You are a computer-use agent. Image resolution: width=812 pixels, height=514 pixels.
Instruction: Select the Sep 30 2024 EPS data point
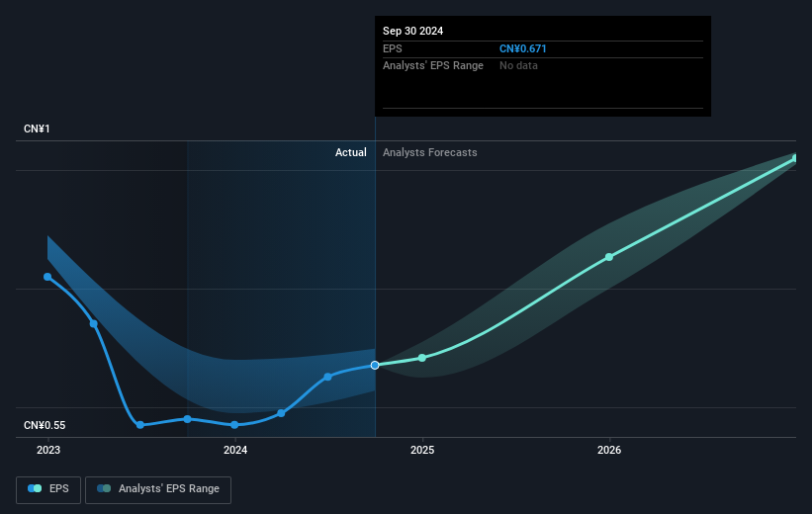pos(375,366)
